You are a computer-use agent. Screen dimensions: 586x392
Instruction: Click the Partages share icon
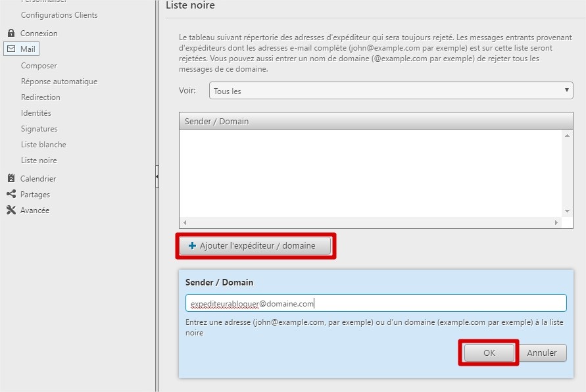pos(11,194)
